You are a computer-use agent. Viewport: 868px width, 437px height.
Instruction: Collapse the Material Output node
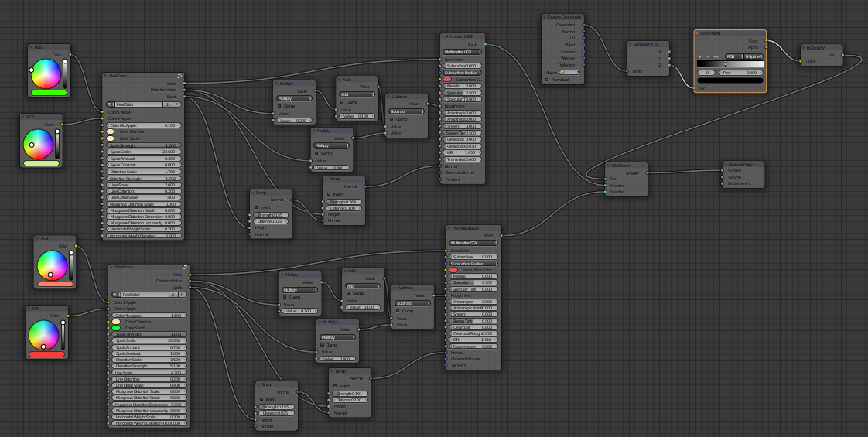(726, 164)
